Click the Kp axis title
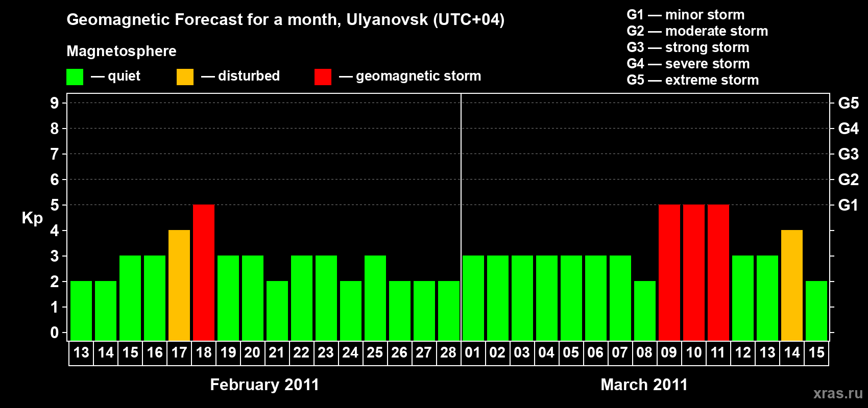The image size is (868, 408). 32,218
